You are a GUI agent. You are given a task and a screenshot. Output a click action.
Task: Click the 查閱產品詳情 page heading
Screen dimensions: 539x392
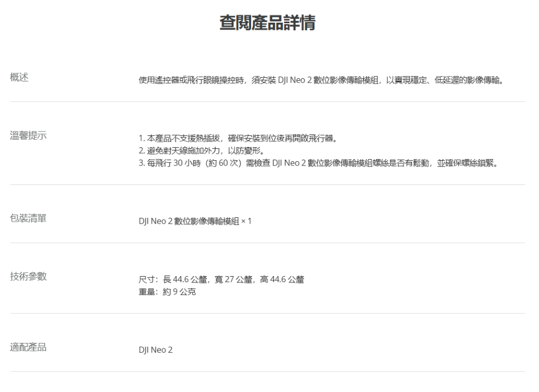[267, 23]
